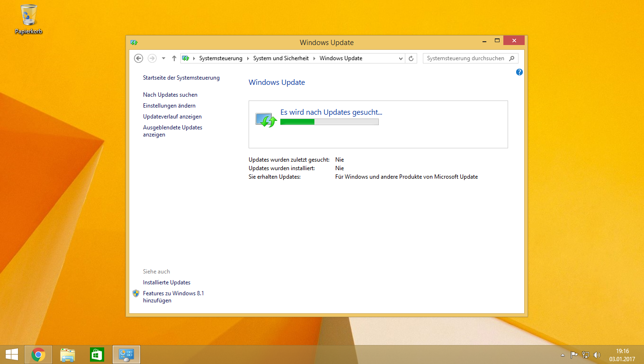Open the Windows Start button
The width and height of the screenshot is (644, 364).
coord(11,355)
